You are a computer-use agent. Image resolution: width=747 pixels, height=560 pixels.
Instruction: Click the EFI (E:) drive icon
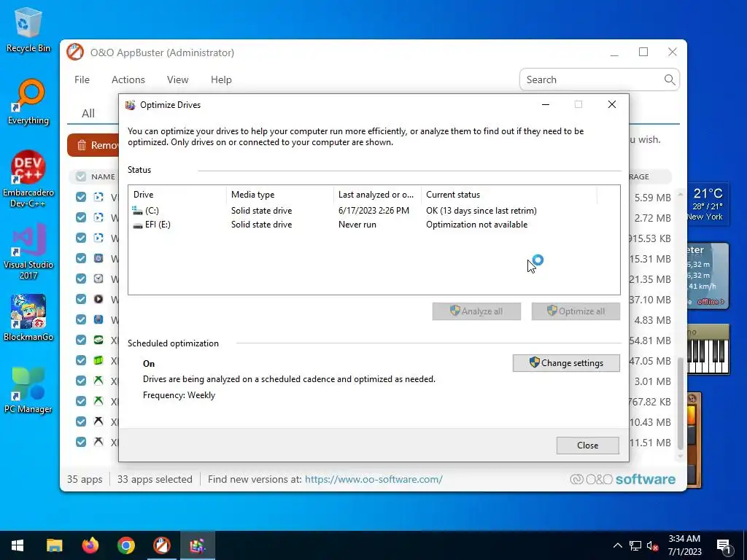pyautogui.click(x=138, y=225)
